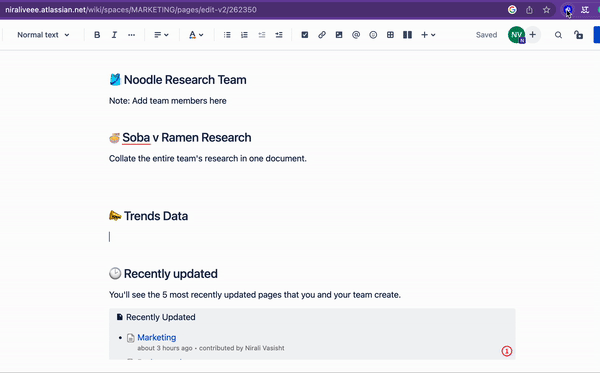Click 'You'll see the 5 most recently' text
This screenshot has width=600, height=373.
pos(255,295)
